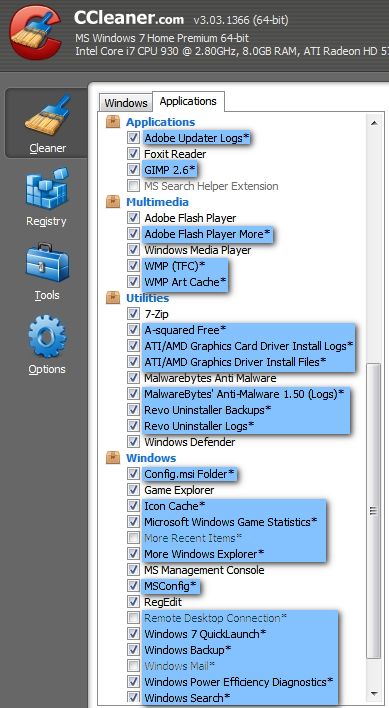Image resolution: width=389 pixels, height=708 pixels.
Task: Click the Utilities category heading
Action: click(148, 298)
